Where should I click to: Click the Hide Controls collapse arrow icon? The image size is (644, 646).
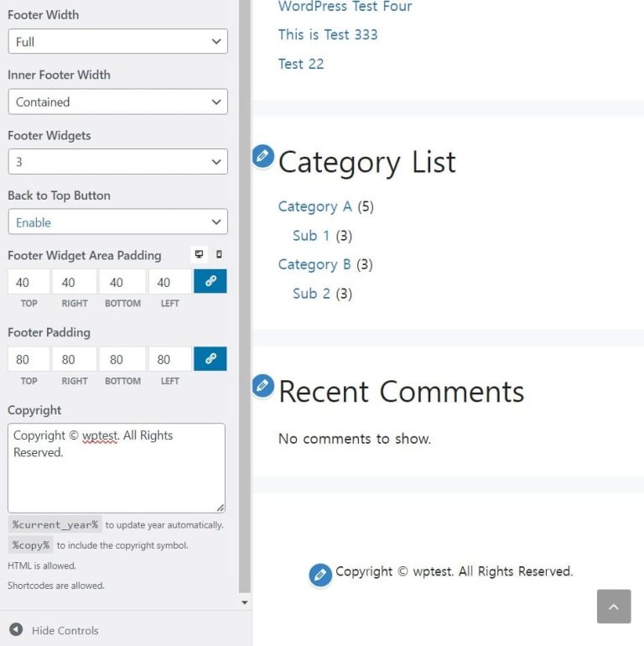[16, 630]
